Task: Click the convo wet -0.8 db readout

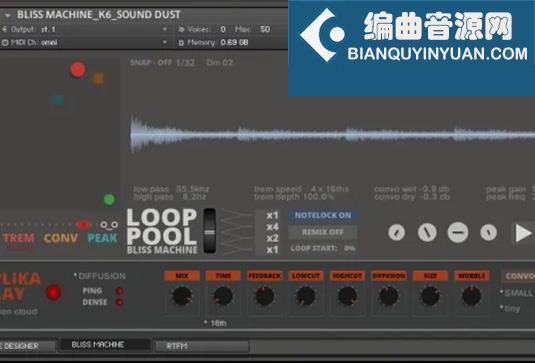Action: [x=412, y=189]
